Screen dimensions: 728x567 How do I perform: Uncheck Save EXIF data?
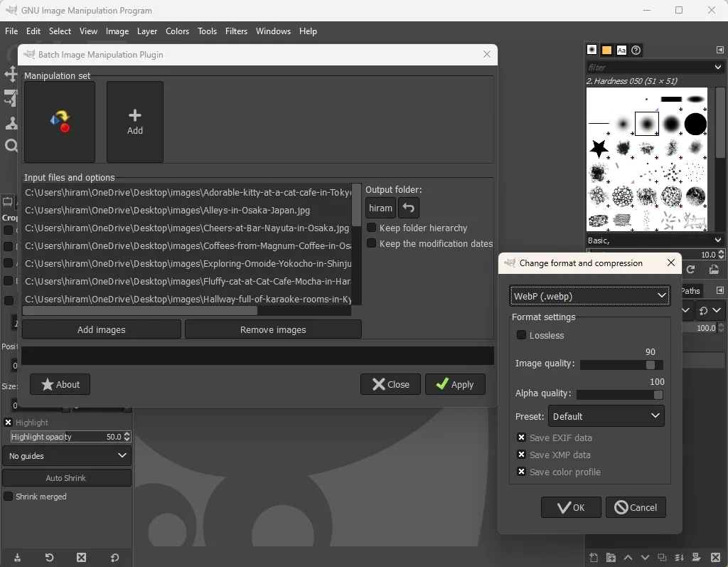click(521, 438)
